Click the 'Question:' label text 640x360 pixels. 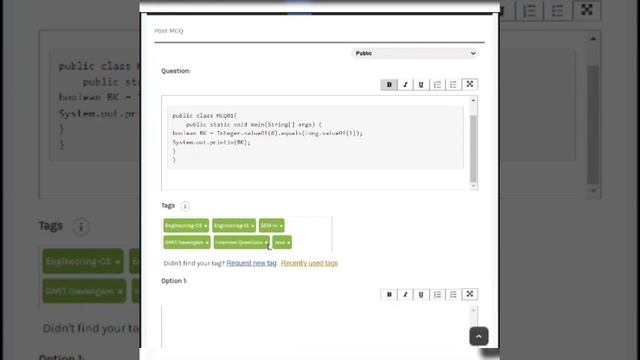pyautogui.click(x=176, y=71)
